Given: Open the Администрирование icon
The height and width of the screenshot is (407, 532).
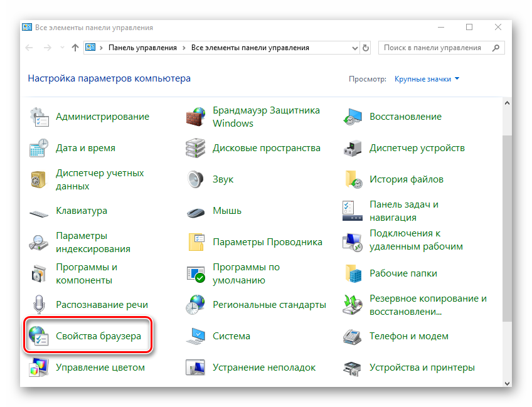Looking at the screenshot, I should click(39, 117).
